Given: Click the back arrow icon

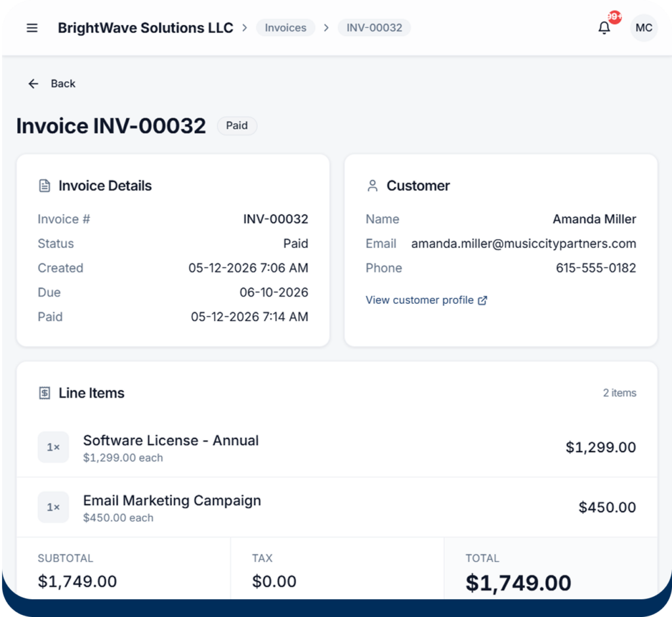Looking at the screenshot, I should [x=33, y=83].
